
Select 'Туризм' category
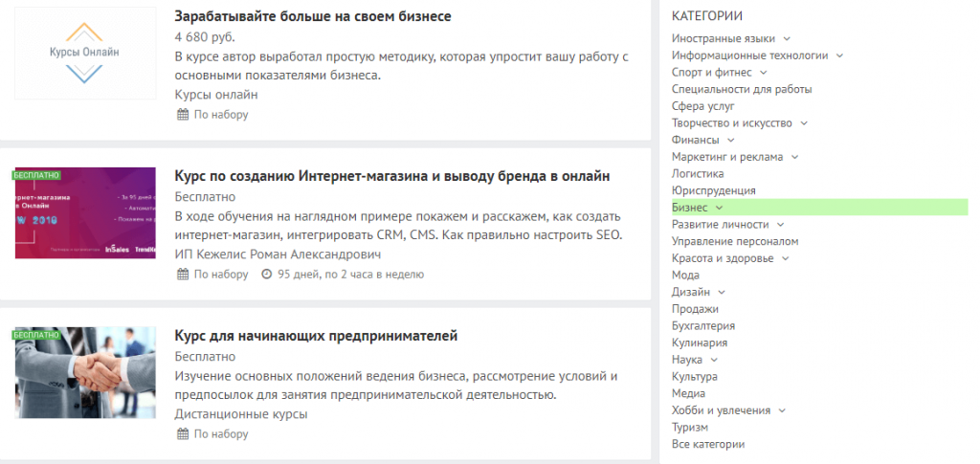pos(690,428)
